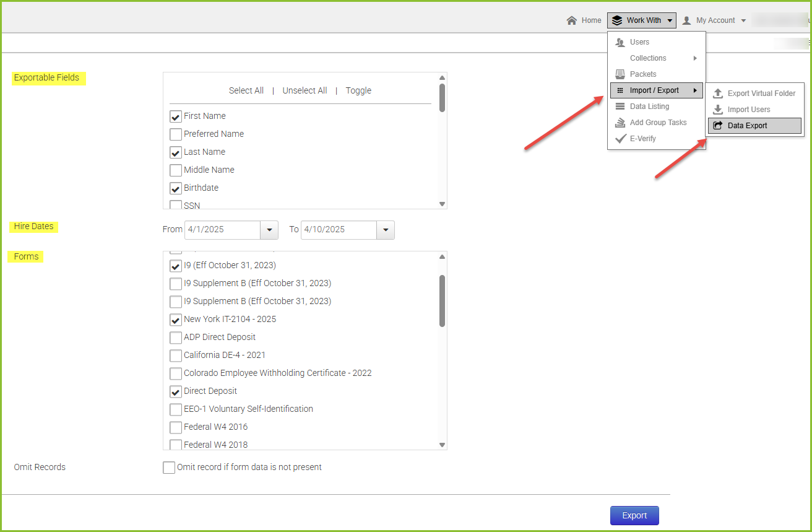Click the blue Export button
The image size is (812, 532).
coord(634,515)
